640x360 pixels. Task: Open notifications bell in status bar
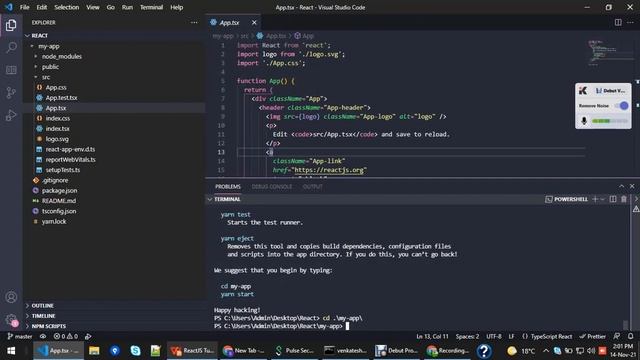[x=631, y=336]
